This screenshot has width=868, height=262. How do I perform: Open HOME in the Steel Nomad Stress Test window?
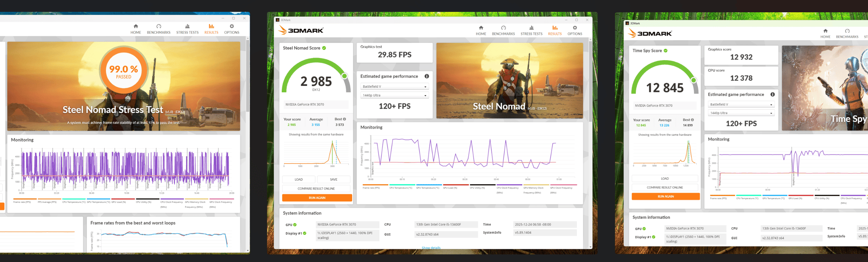click(x=136, y=29)
